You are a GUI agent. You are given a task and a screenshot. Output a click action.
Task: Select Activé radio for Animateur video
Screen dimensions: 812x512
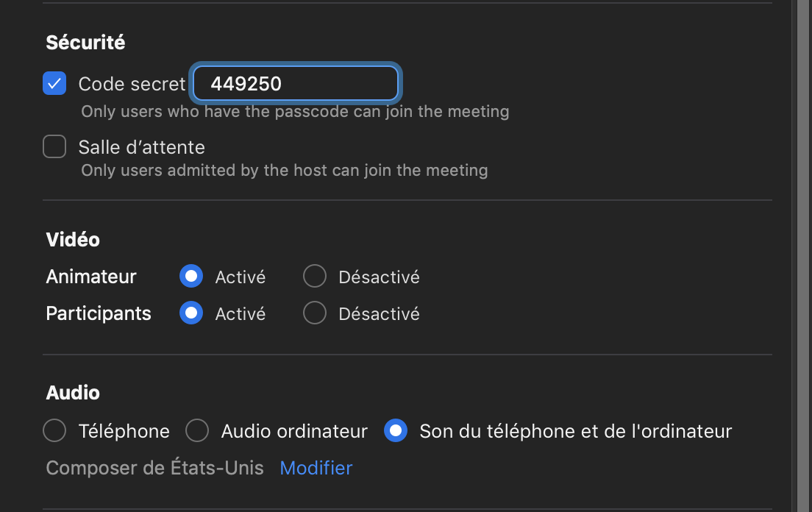[x=191, y=277]
